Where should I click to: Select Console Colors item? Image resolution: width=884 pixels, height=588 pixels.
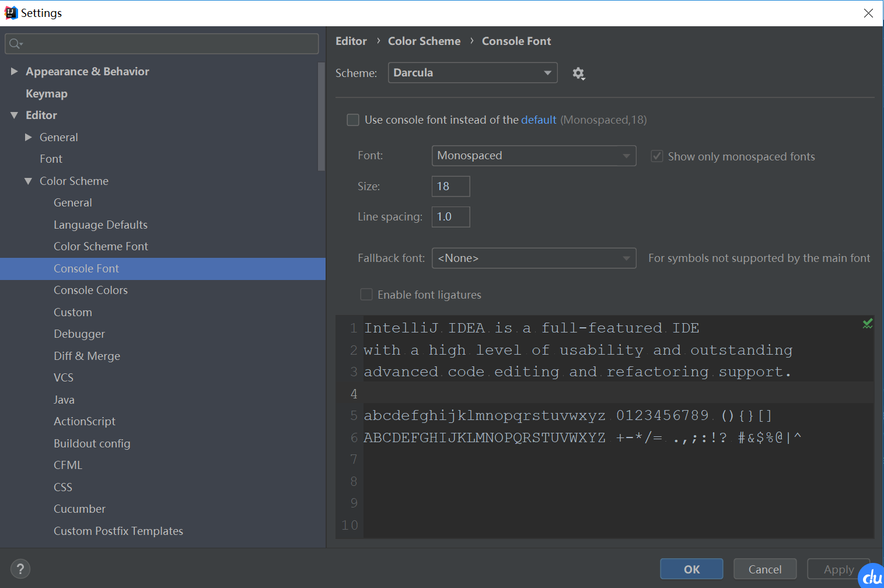click(x=90, y=290)
